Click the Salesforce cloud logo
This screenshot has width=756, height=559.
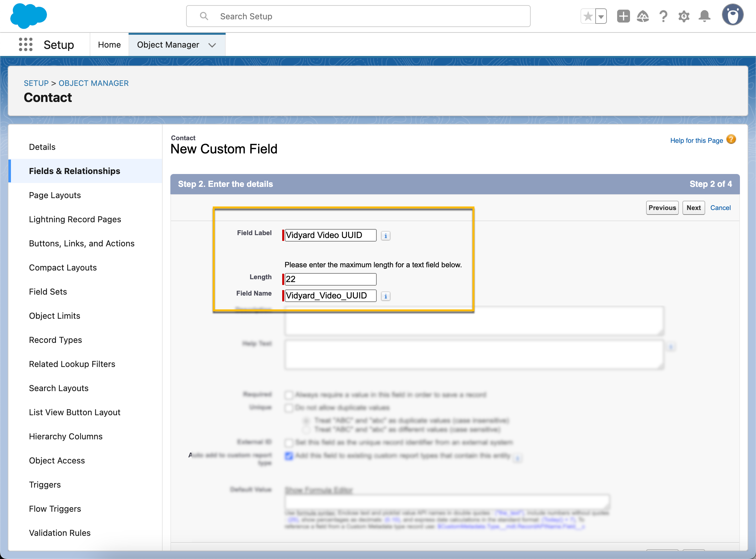[28, 15]
